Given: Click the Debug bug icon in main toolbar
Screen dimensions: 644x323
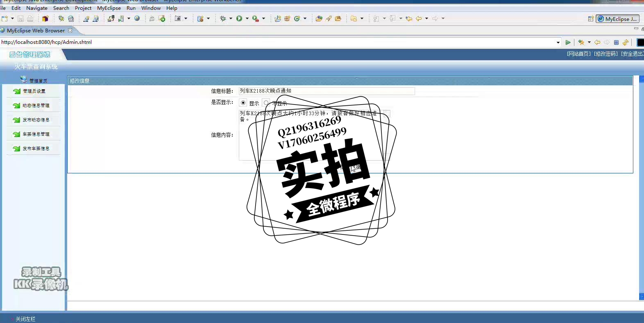Looking at the screenshot, I should tap(61, 18).
